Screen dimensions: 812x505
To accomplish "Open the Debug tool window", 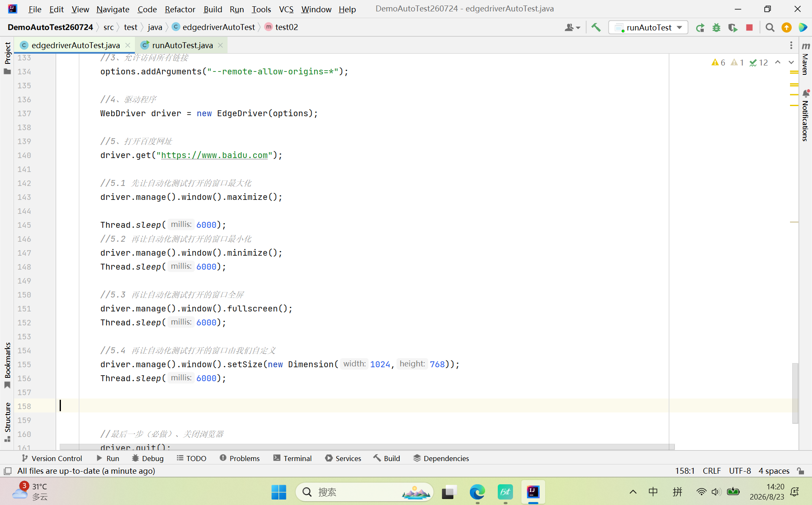I will pyautogui.click(x=148, y=458).
